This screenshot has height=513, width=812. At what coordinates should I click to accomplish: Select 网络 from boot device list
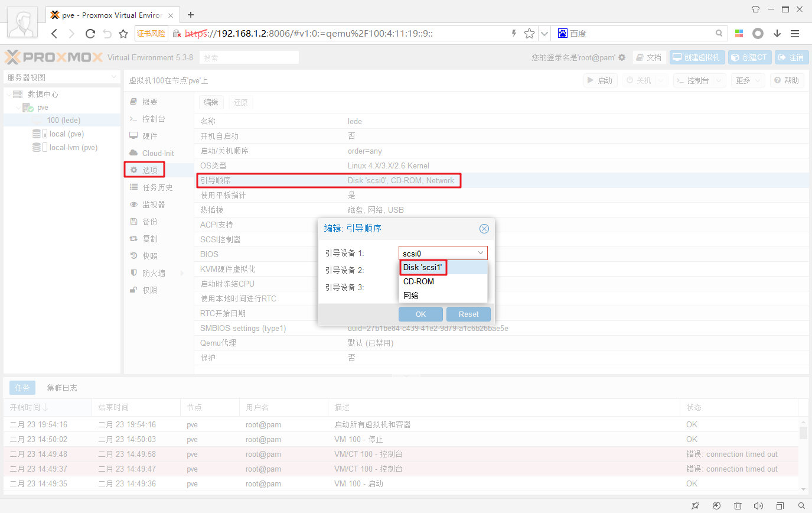[x=443, y=296]
